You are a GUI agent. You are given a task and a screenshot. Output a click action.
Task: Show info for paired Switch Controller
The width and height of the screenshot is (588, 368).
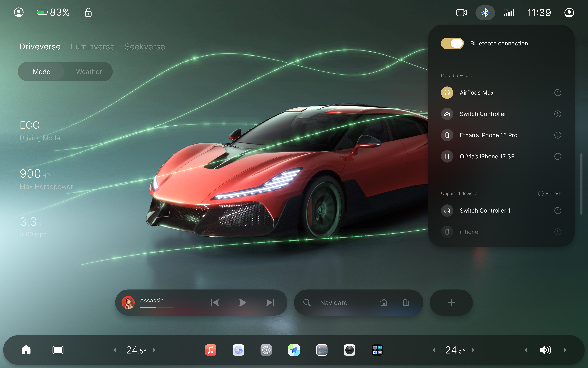tap(558, 114)
